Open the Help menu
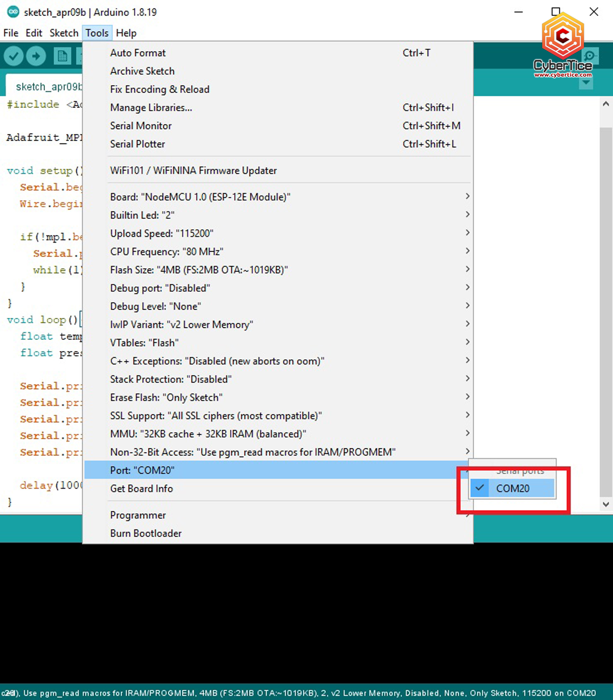Viewport: 613px width, 700px height. pyautogui.click(x=126, y=33)
